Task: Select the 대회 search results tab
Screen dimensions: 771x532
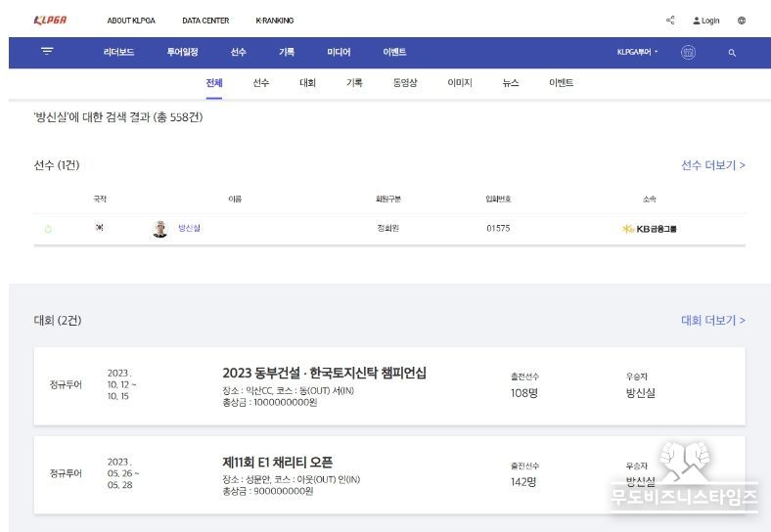Action: pyautogui.click(x=307, y=82)
